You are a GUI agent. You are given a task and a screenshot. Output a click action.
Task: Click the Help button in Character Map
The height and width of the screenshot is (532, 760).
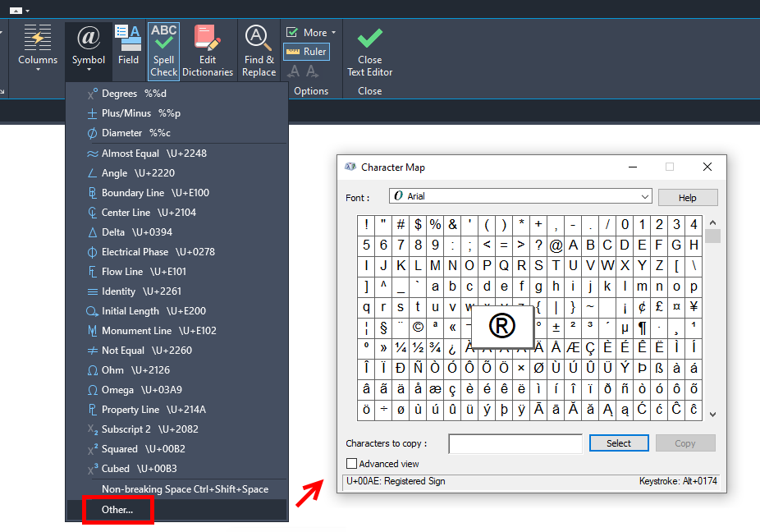(688, 197)
